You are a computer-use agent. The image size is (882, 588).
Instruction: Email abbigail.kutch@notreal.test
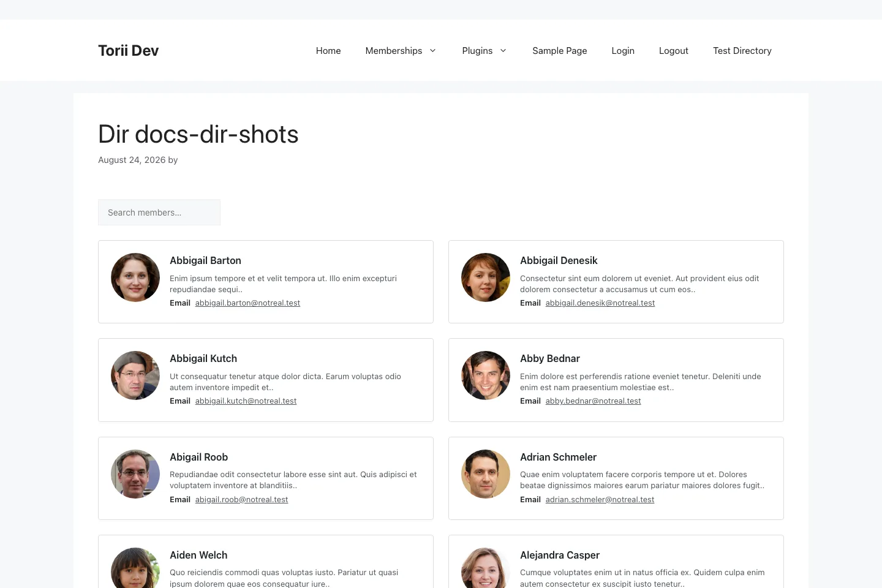pos(246,401)
